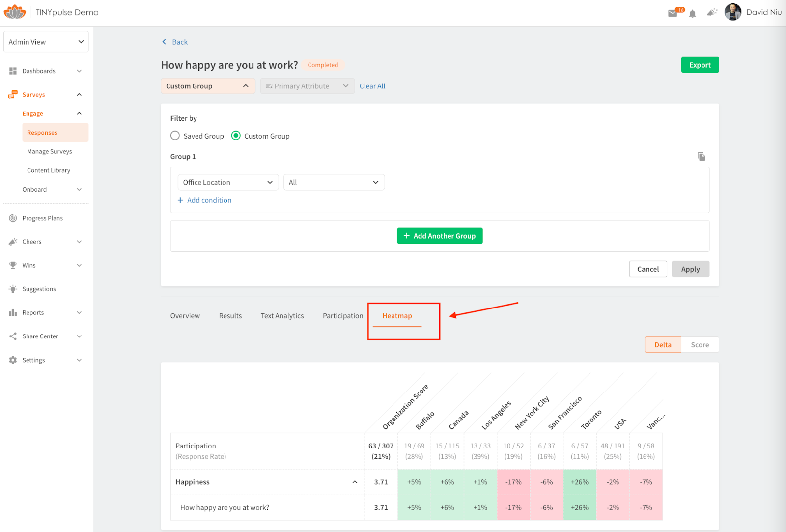
Task: Select the Saved Group radio button
Action: (175, 136)
